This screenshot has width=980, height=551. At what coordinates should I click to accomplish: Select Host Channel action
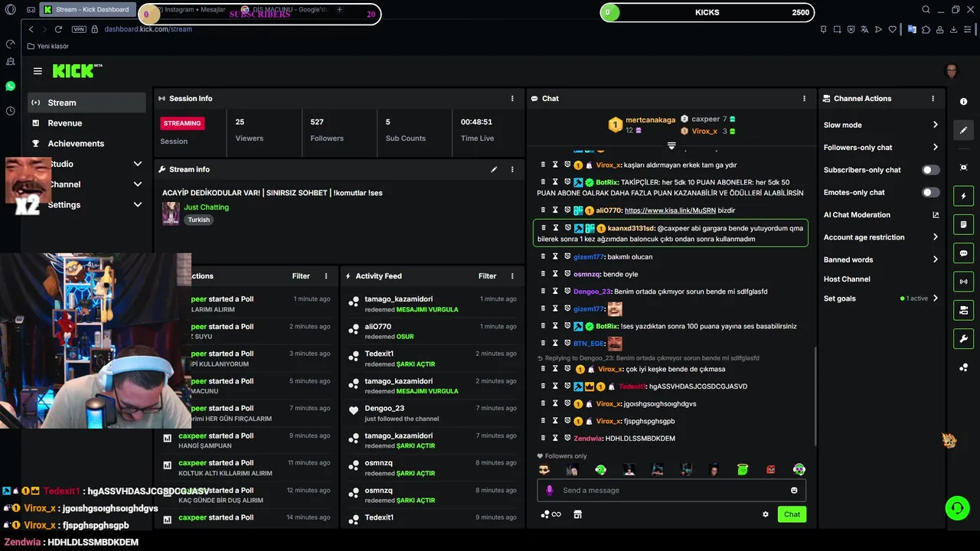tap(847, 279)
